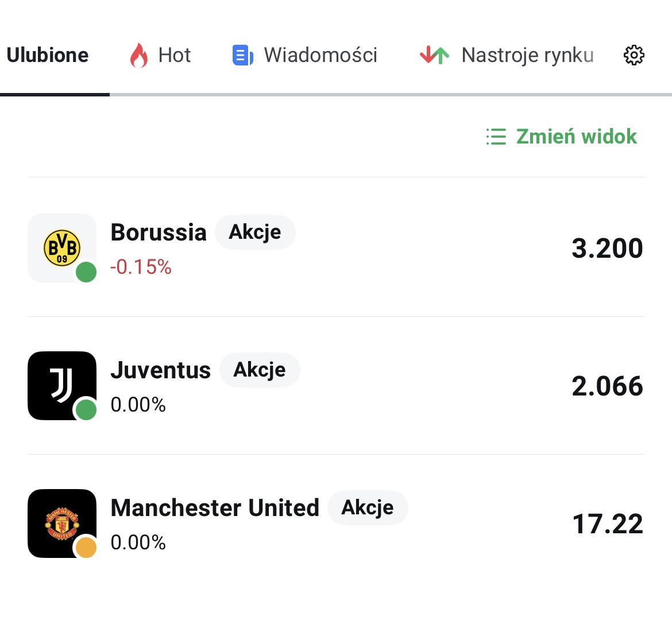Select the Nastroje rynku tab
The image size is (672, 632).
527,55
